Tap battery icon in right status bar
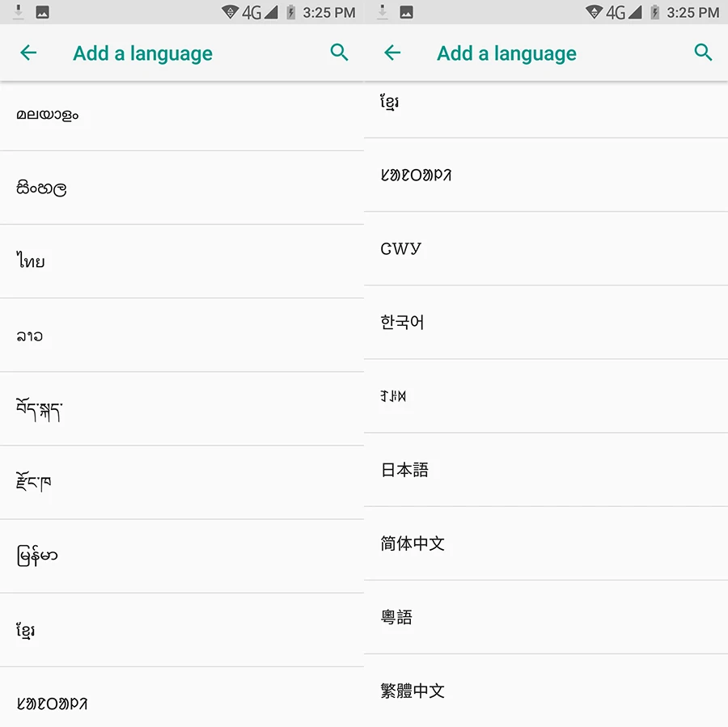This screenshot has width=728, height=727. click(654, 12)
